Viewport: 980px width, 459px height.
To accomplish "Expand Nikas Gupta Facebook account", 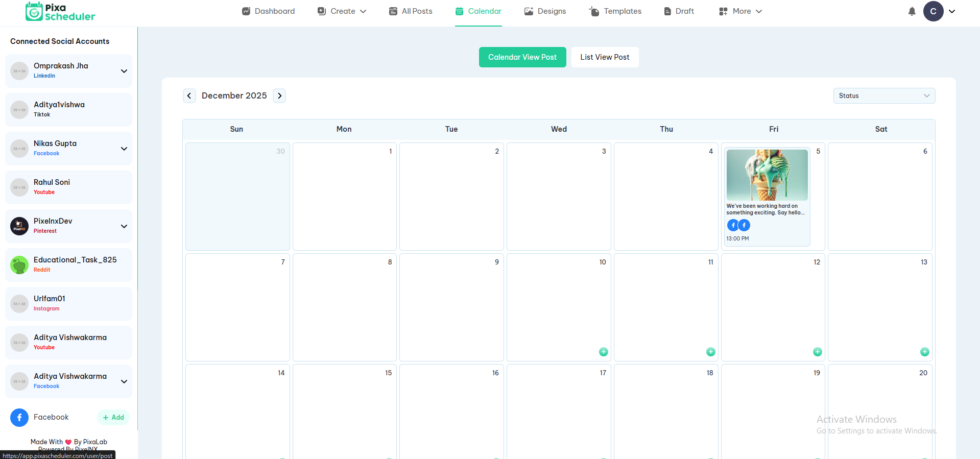I will tap(124, 149).
